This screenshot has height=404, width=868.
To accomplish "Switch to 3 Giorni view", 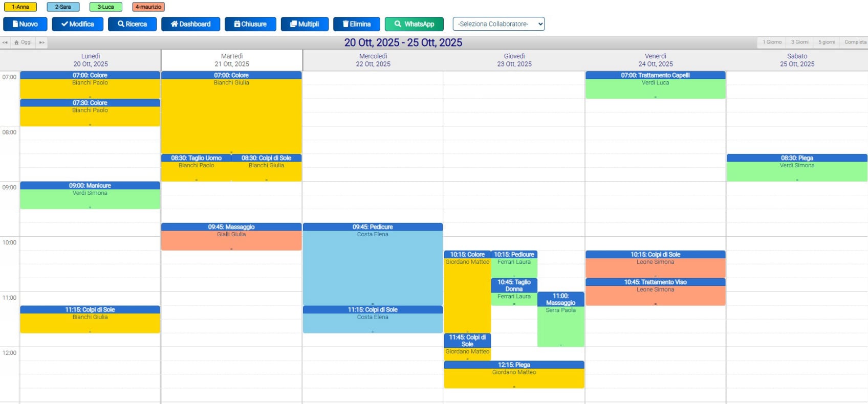I will pos(799,42).
